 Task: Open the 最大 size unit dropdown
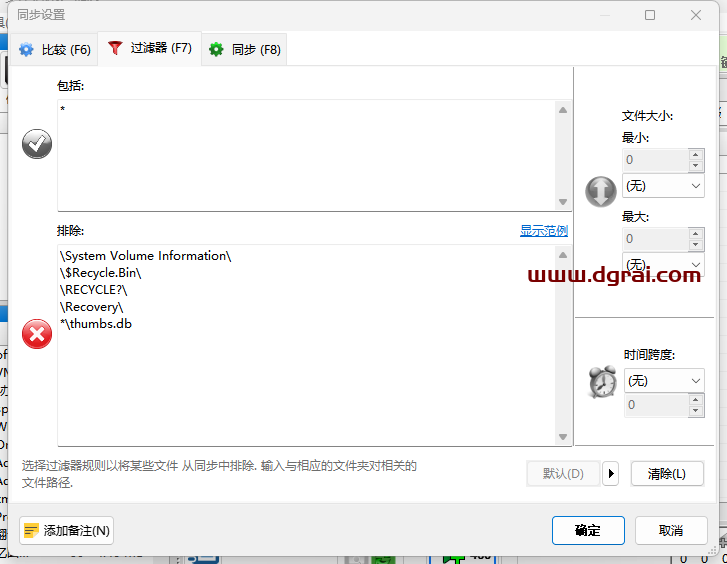(663, 264)
